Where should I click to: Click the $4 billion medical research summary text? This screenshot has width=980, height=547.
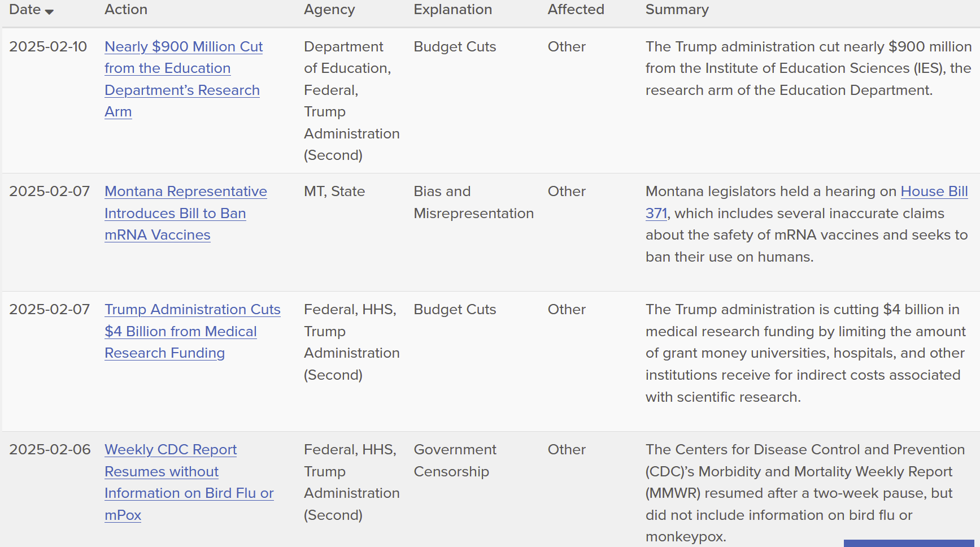tap(805, 353)
